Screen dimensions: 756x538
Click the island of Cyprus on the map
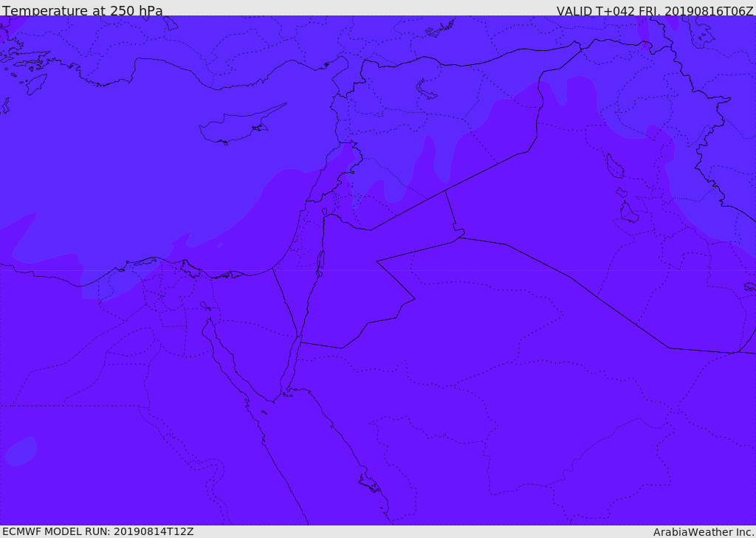click(x=236, y=126)
